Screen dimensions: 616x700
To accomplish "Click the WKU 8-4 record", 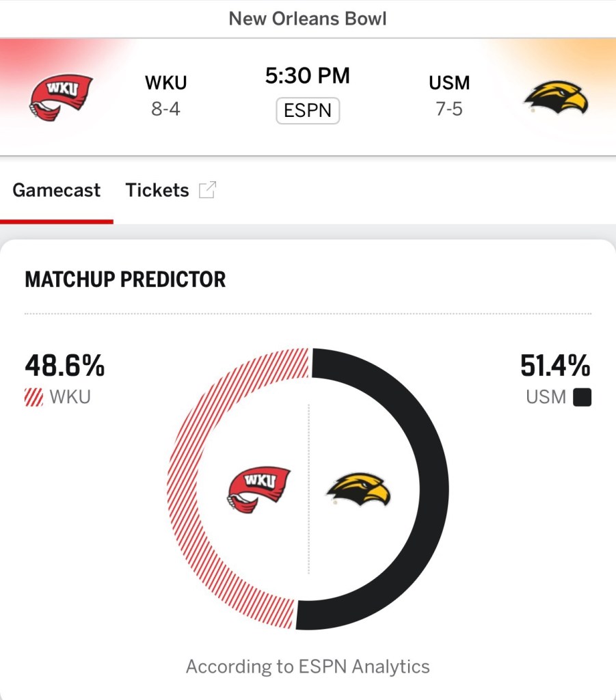I will point(165,109).
